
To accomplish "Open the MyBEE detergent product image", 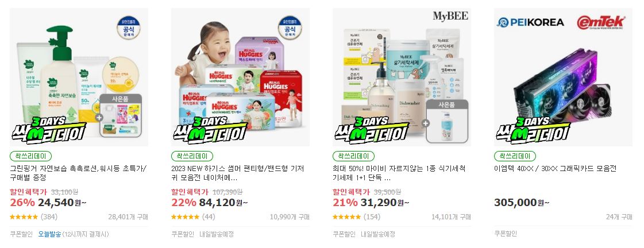I will 402,77.
